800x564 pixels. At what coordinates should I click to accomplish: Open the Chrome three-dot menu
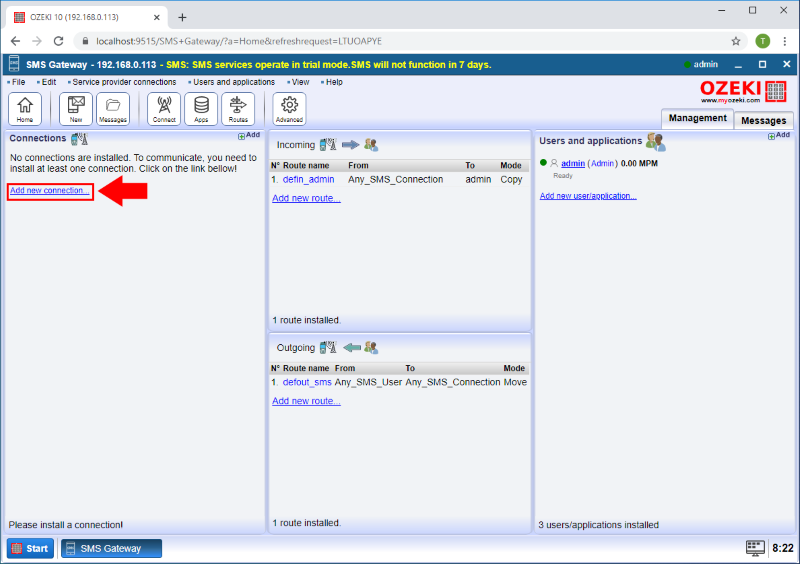click(x=785, y=41)
